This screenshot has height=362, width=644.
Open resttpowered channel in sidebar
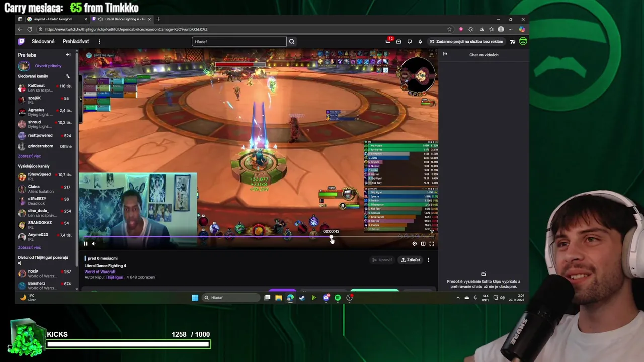[45, 135]
